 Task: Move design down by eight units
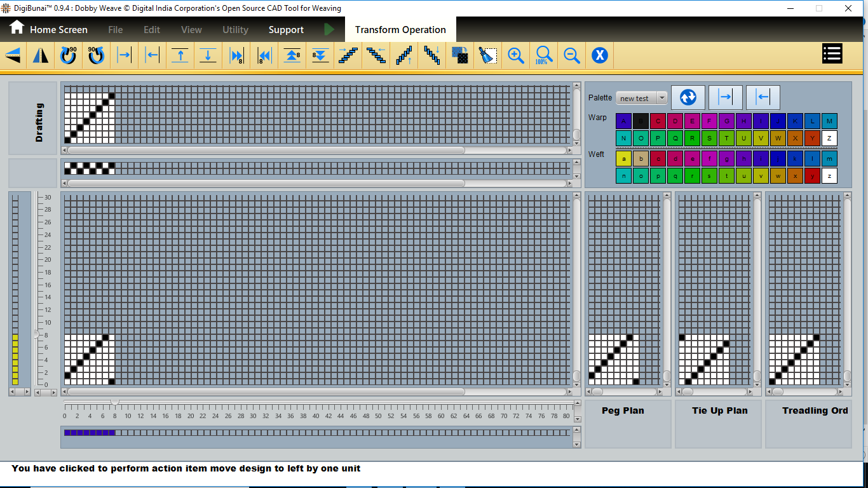(320, 56)
